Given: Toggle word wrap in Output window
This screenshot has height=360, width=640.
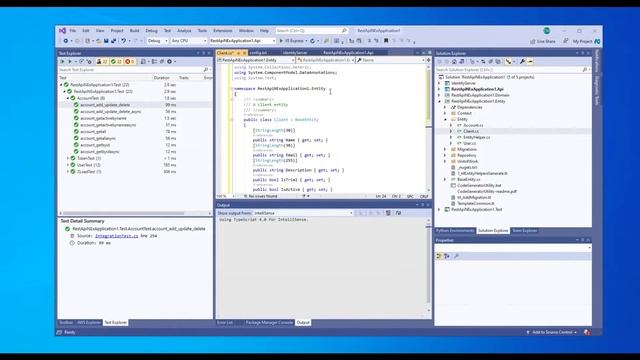Looking at the screenshot, I should pyautogui.click(x=398, y=213).
